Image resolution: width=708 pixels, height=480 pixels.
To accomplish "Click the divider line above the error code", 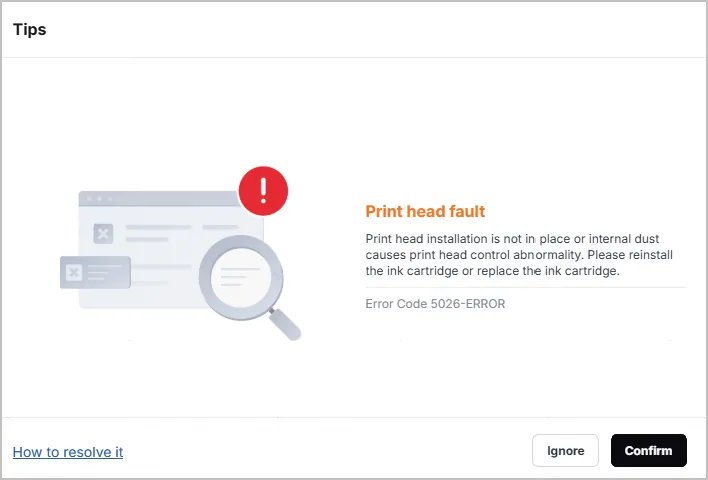I will (526, 287).
